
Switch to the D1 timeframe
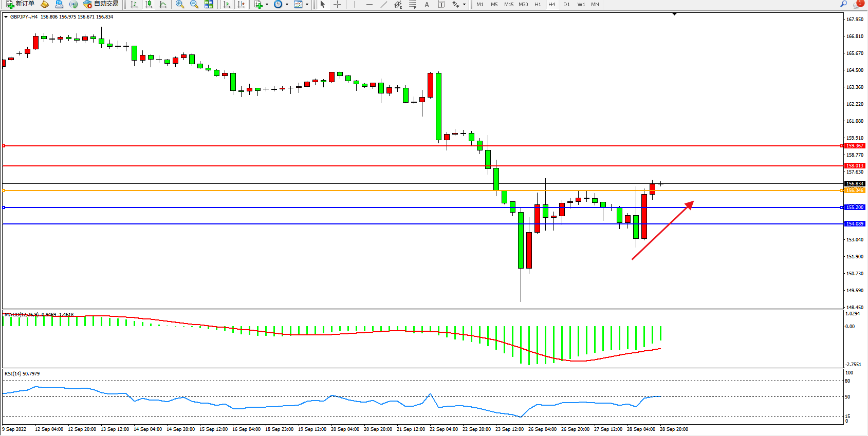pos(566,4)
